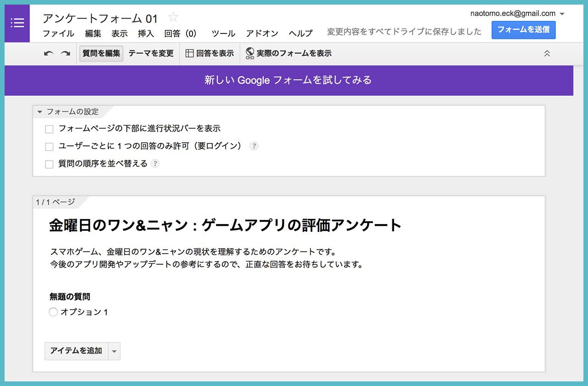Viewport: 588px width, 386px height.
Task: Collapse the フォームの設定 section
Action: pos(40,112)
